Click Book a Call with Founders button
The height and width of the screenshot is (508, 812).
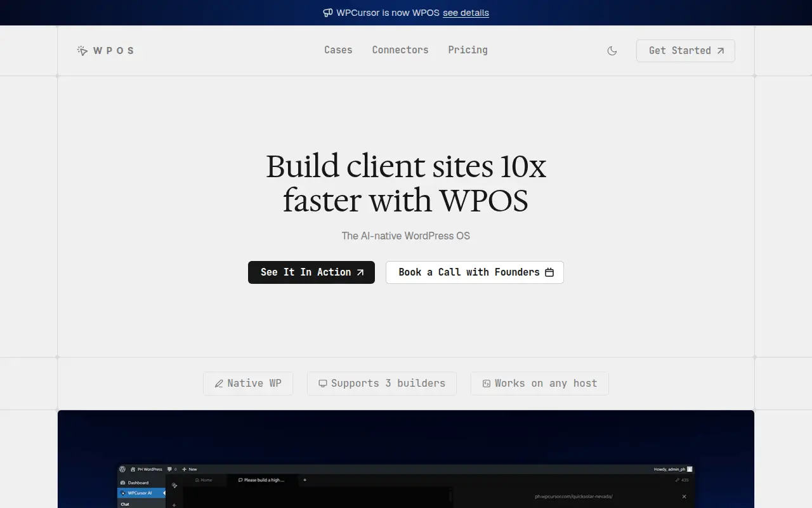pos(475,272)
